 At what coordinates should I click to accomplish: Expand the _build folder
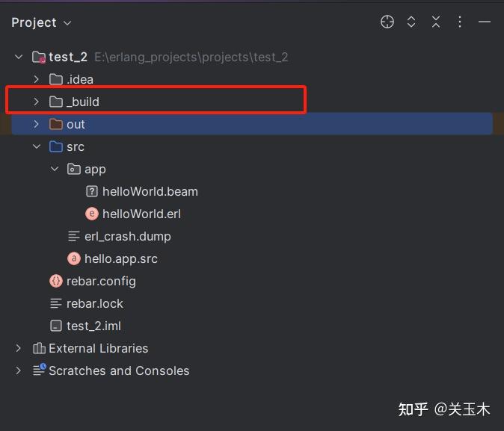point(36,102)
